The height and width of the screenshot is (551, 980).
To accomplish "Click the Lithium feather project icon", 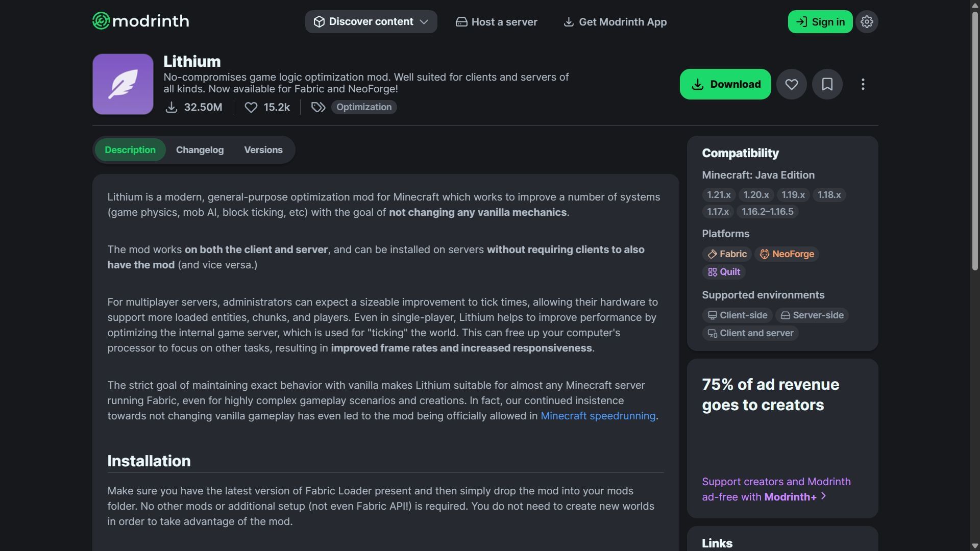I will tap(123, 84).
